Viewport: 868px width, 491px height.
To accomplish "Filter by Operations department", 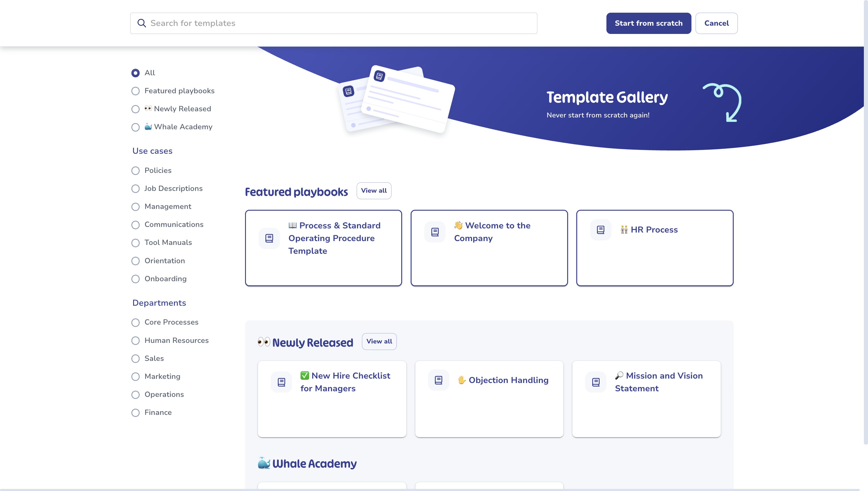I will [x=135, y=395].
